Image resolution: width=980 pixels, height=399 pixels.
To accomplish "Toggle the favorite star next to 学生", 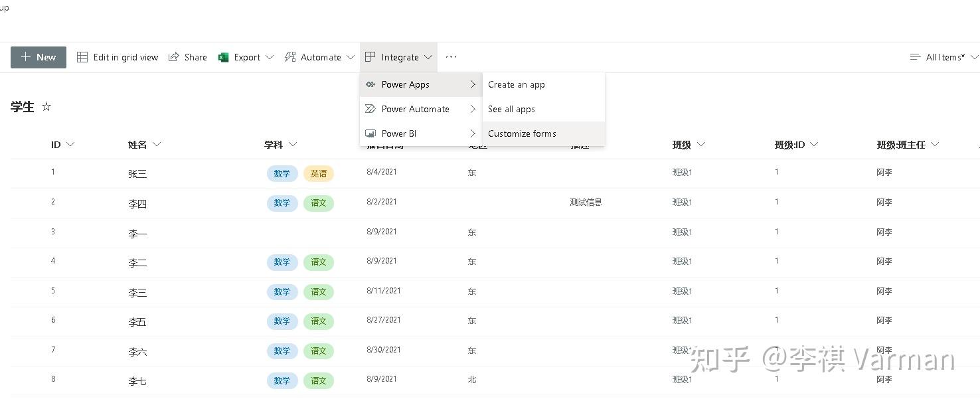I will click(46, 106).
